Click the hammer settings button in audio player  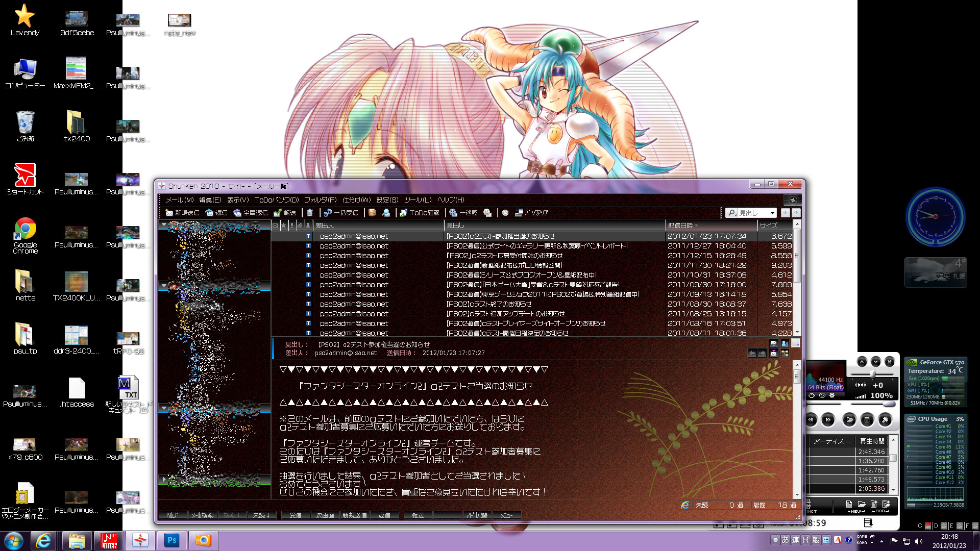885,420
